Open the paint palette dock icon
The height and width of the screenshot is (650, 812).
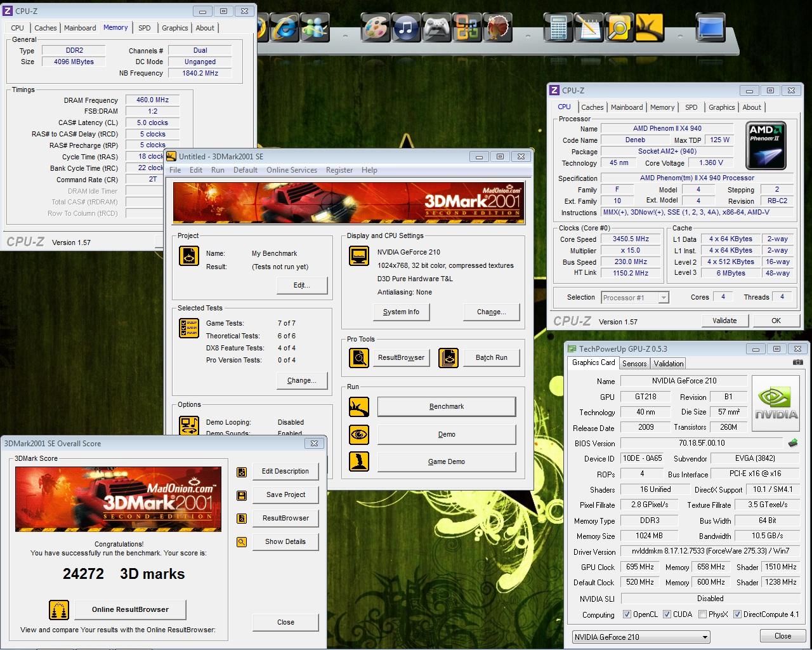(x=376, y=27)
